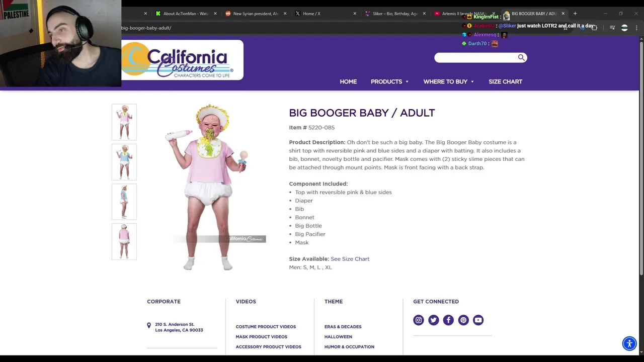This screenshot has height=362, width=644.
Task: Open the Twitter social icon
Action: coord(434,320)
